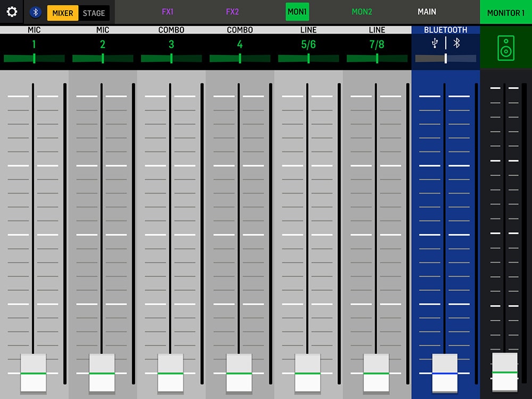This screenshot has height=399, width=532.
Task: Click the LINE label above channel 5/6
Action: 309,30
